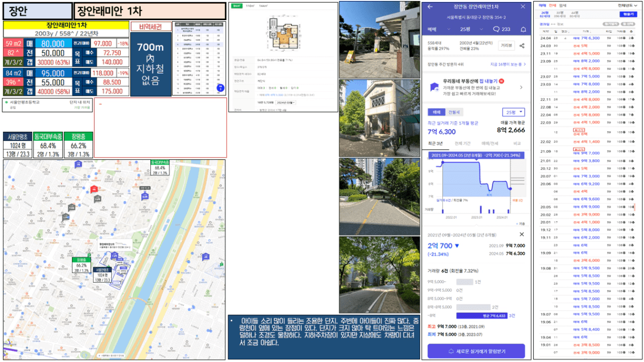
Task: Open the apartment driveway photo
Action: [x=380, y=196]
